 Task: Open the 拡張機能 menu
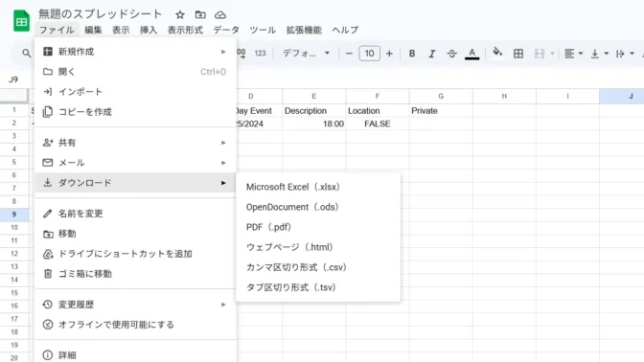304,30
